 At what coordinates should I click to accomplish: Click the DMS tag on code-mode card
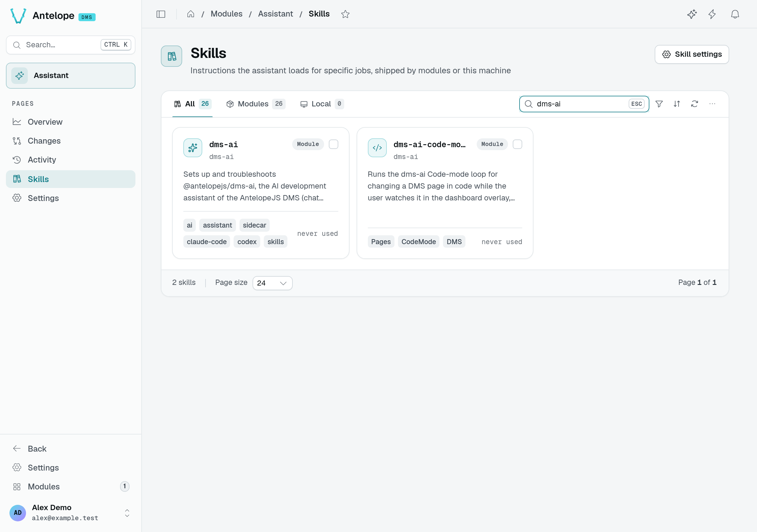click(454, 241)
